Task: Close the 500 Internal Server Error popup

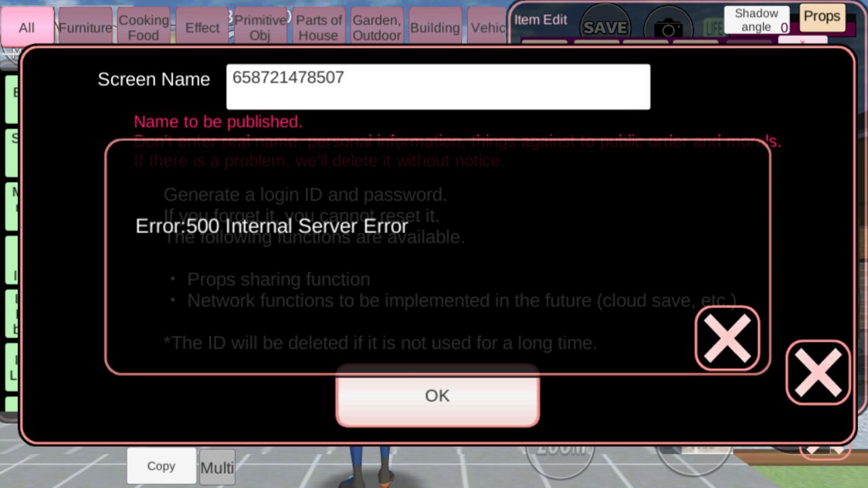Action: [x=727, y=338]
